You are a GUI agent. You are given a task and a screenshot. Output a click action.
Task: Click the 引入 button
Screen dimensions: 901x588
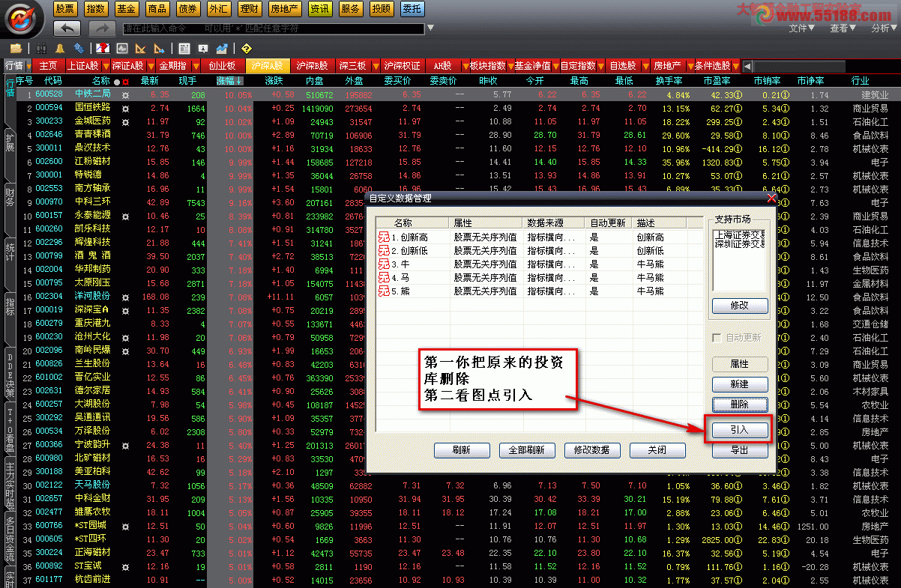(739, 431)
